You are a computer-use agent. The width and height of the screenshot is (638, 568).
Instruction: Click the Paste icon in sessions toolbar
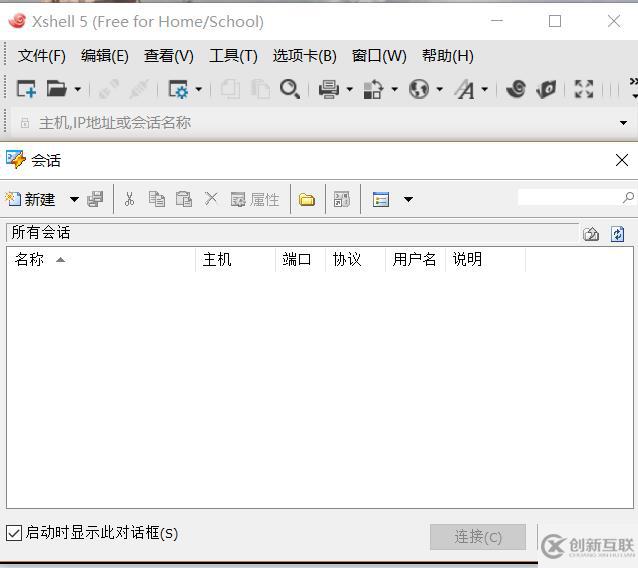184,199
